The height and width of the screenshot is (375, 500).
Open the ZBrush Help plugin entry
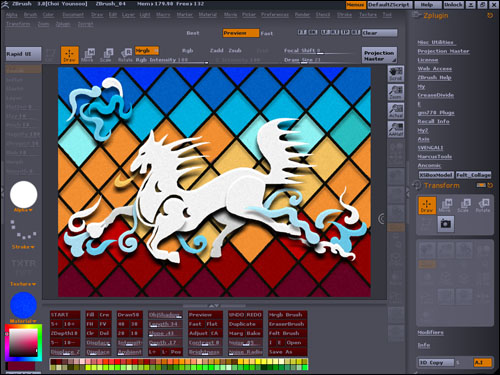(434, 77)
